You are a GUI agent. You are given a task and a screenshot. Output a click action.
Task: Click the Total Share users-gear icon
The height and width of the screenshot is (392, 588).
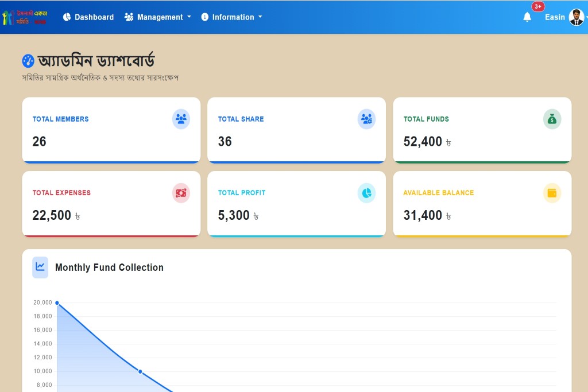[x=366, y=119]
